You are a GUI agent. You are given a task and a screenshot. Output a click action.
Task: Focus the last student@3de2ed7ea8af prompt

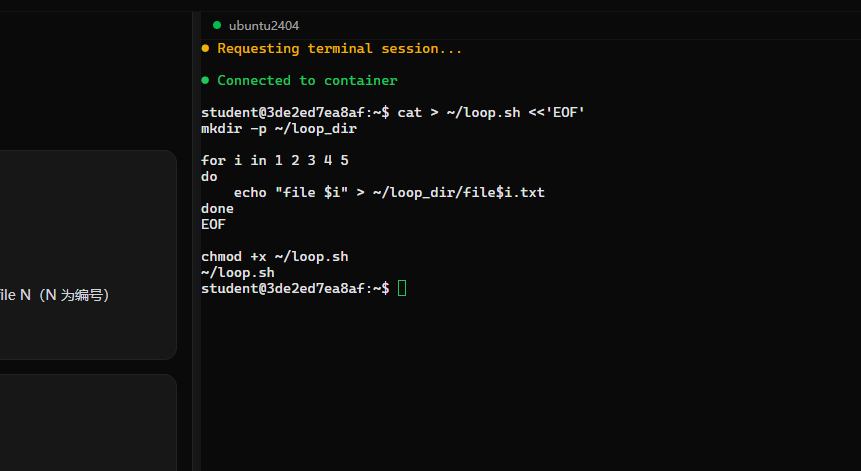click(x=295, y=288)
